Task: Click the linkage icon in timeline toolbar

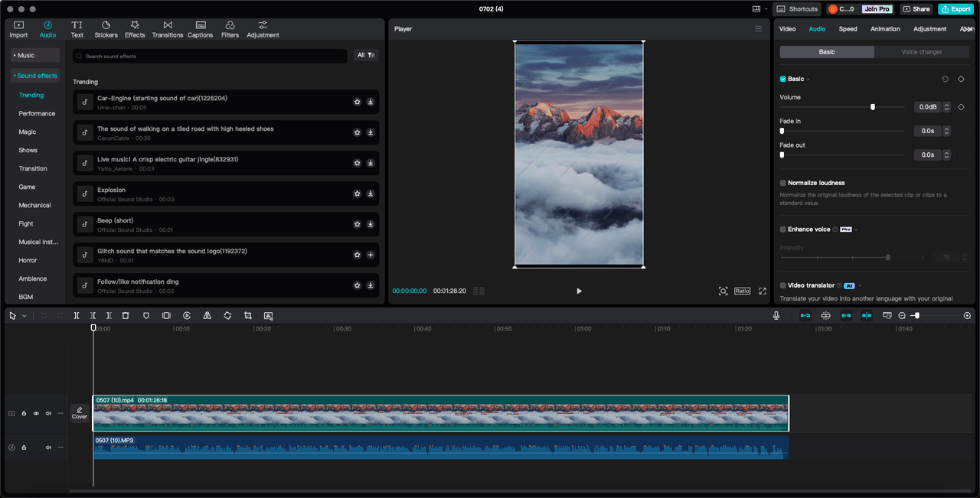Action: 846,315
